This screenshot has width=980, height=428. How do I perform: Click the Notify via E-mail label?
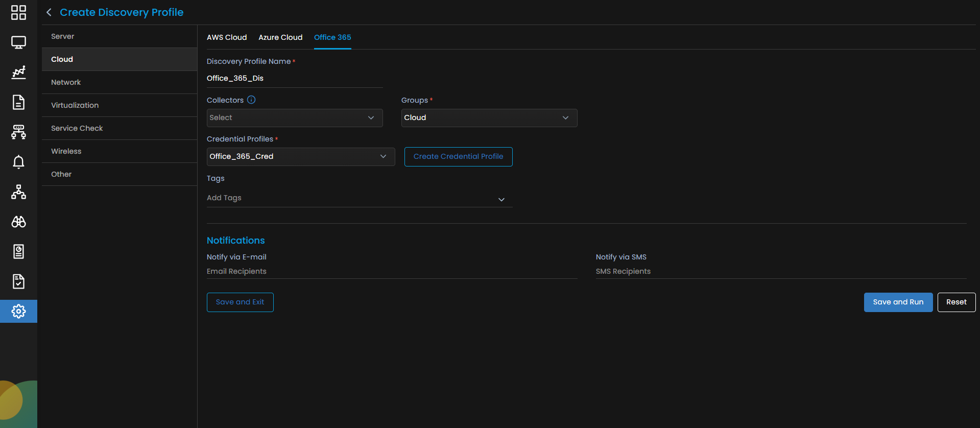pyautogui.click(x=236, y=257)
